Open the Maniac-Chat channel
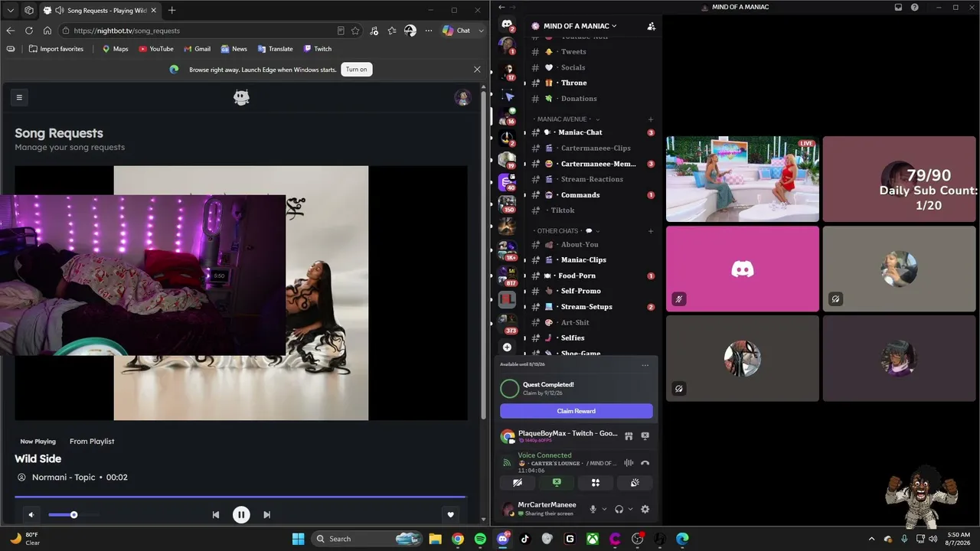980x551 pixels. pos(593,132)
